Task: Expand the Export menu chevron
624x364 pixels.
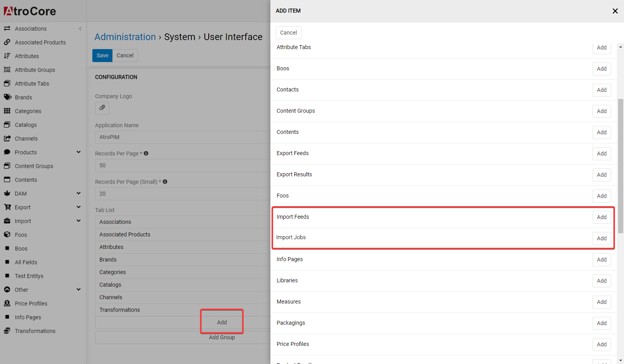Action: [79, 207]
